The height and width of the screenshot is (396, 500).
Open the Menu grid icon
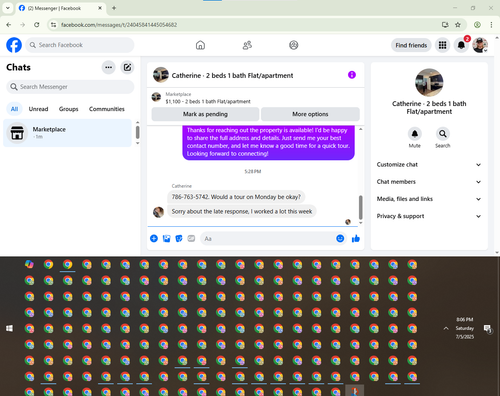(x=442, y=45)
